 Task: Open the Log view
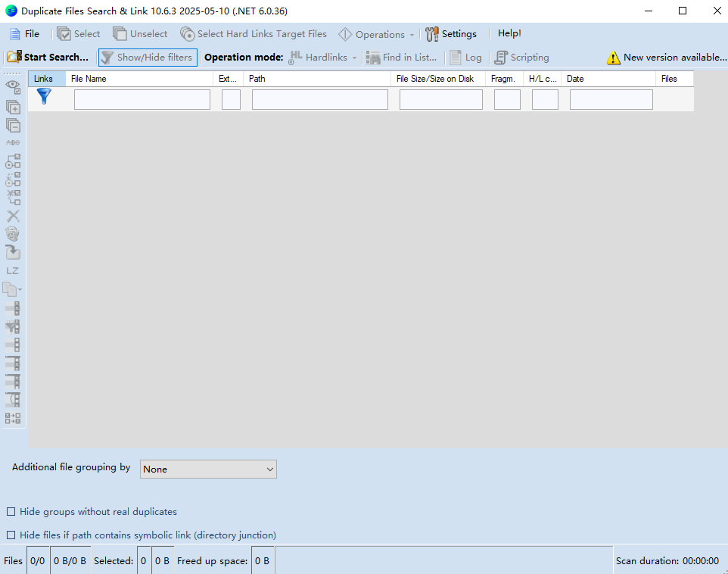(465, 57)
